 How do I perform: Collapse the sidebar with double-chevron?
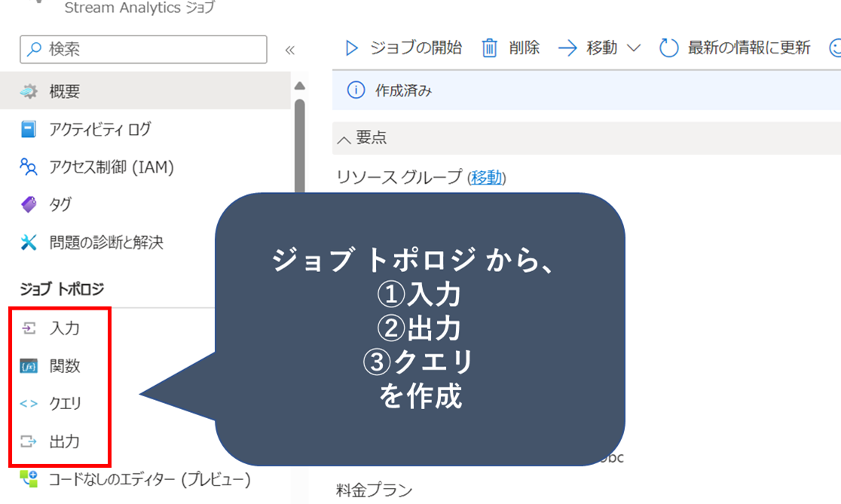(290, 50)
